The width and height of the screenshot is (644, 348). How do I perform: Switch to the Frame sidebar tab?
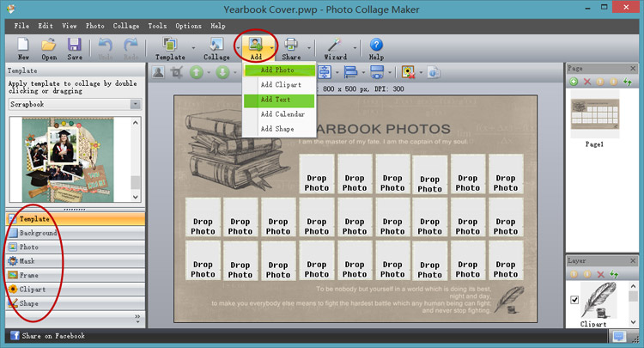click(x=76, y=275)
